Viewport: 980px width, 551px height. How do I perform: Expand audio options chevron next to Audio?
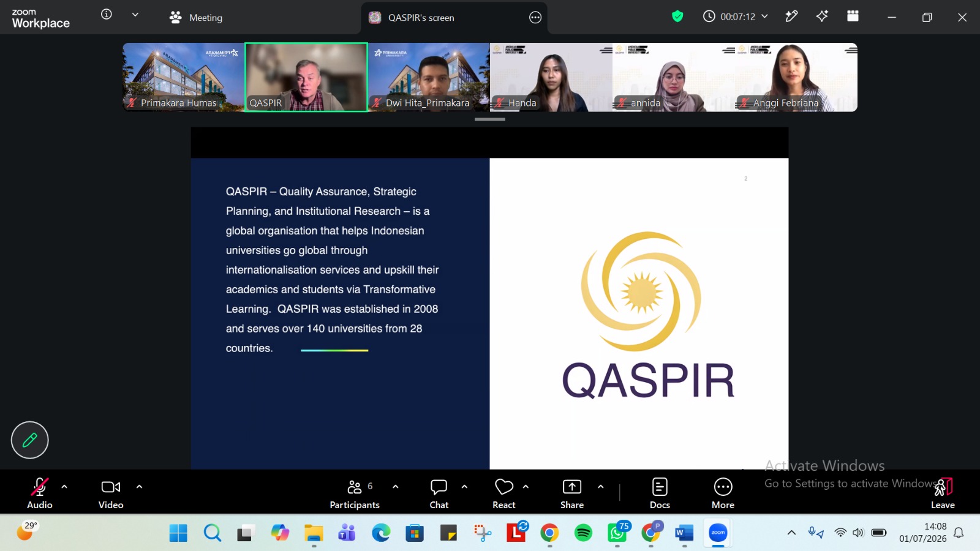64,487
